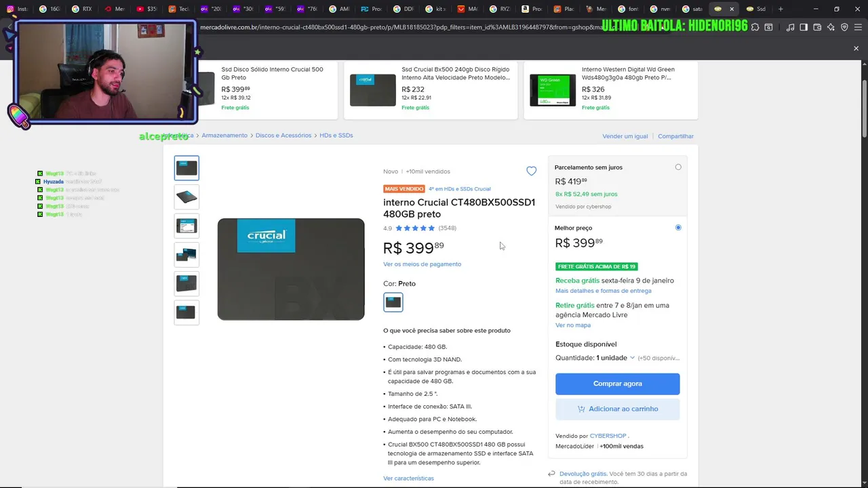
Task: Click the 'Interface de conexão: SATA III.' text
Action: 430,407
